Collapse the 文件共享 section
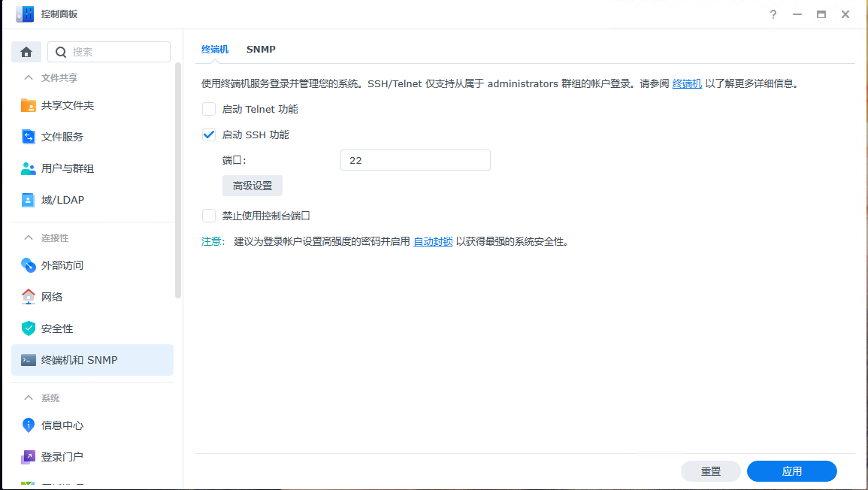The height and width of the screenshot is (490, 868). [29, 78]
